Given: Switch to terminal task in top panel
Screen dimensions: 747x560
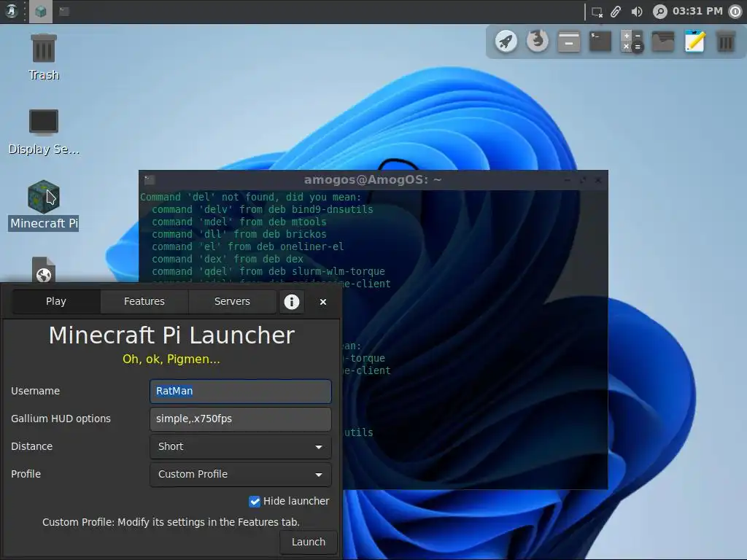Looking at the screenshot, I should tap(64, 12).
